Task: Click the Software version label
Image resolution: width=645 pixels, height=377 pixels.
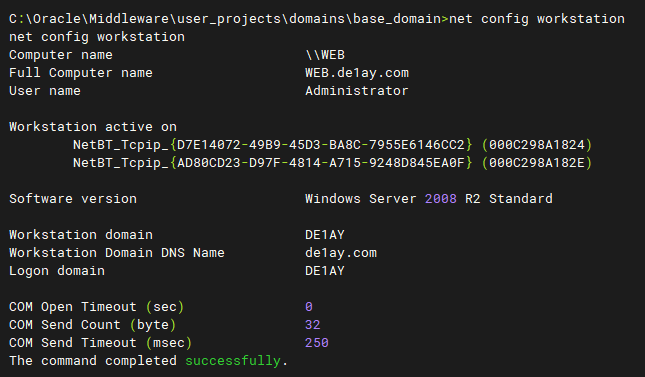Action: tap(73, 199)
